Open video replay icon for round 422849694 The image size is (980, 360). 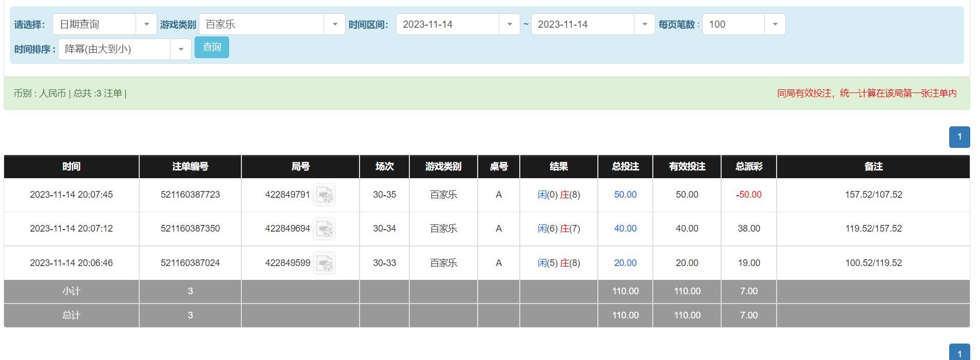pyautogui.click(x=324, y=229)
